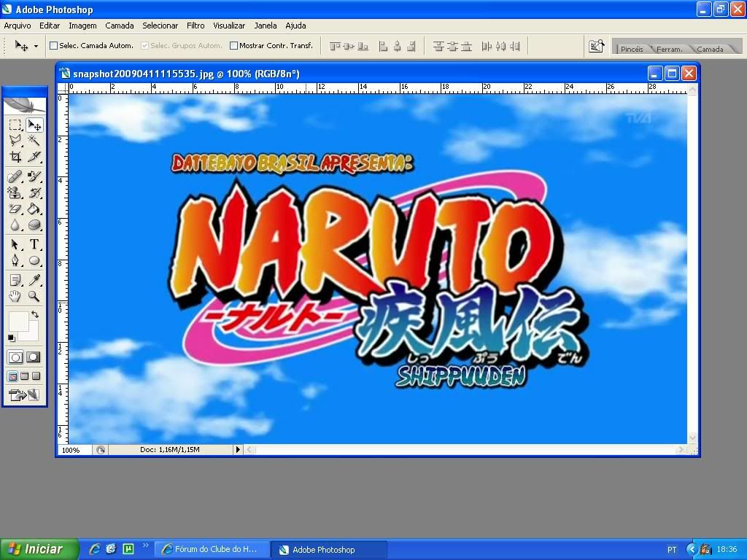Open the Filtro menu

(x=196, y=26)
